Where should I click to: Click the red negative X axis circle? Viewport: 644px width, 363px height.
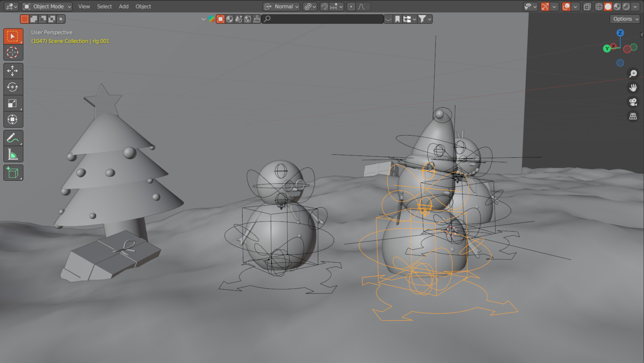pyautogui.click(x=627, y=49)
